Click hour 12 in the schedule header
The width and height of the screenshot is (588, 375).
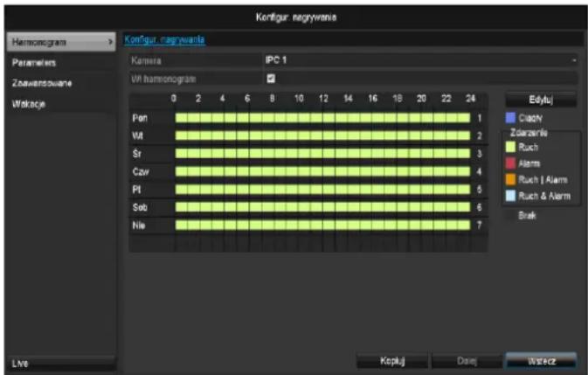tap(323, 98)
